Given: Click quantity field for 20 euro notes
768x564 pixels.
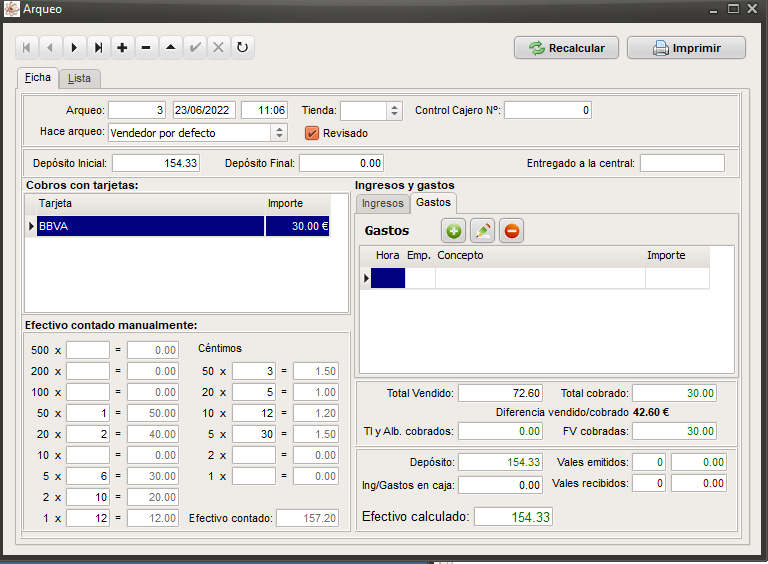Looking at the screenshot, I should 88,434.
